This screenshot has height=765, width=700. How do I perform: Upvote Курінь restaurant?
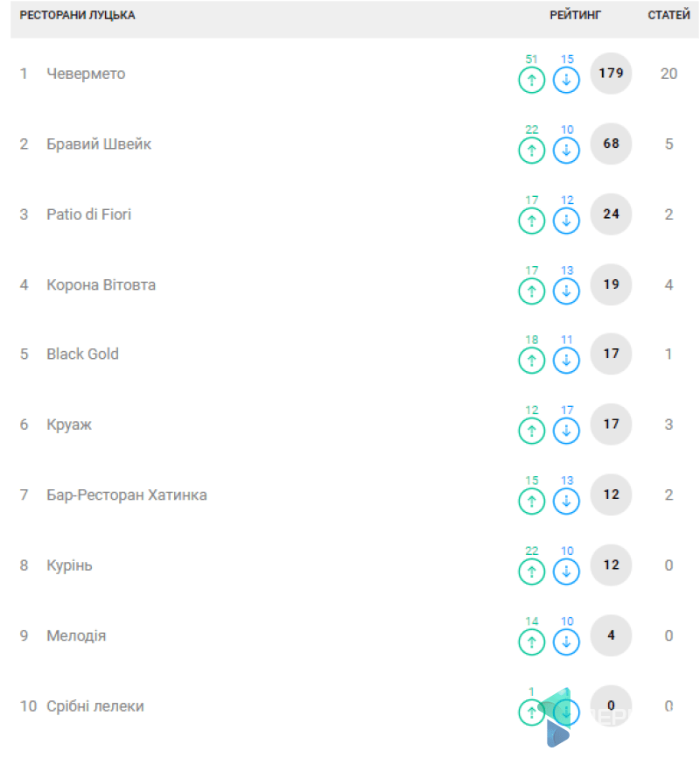click(x=531, y=572)
